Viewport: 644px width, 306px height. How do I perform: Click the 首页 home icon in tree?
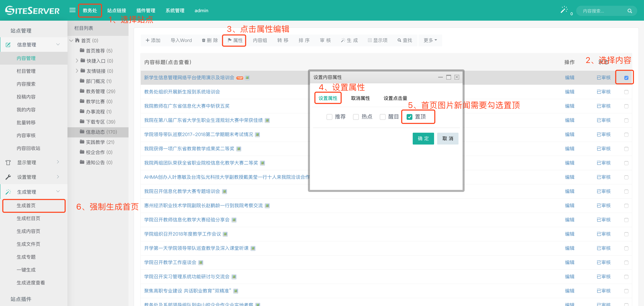(x=77, y=40)
